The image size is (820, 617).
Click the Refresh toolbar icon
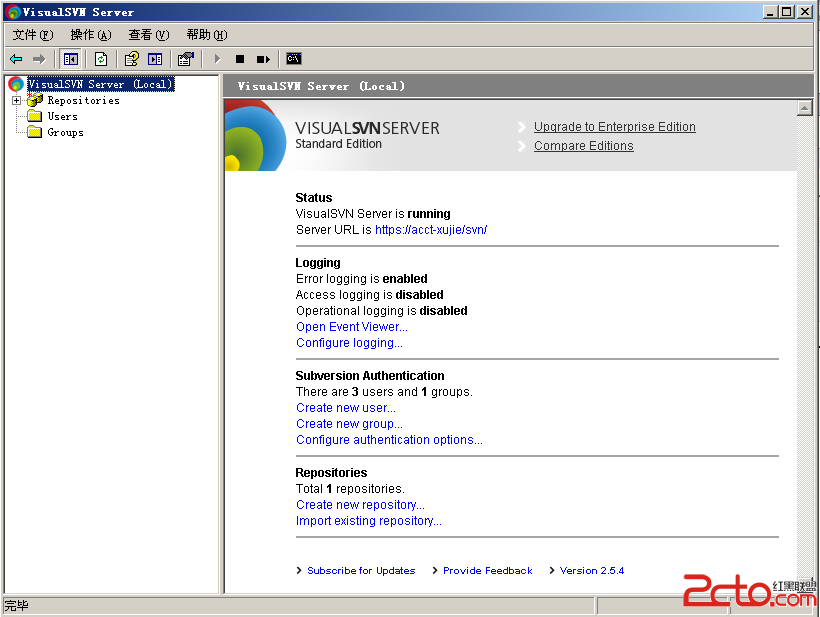[101, 59]
